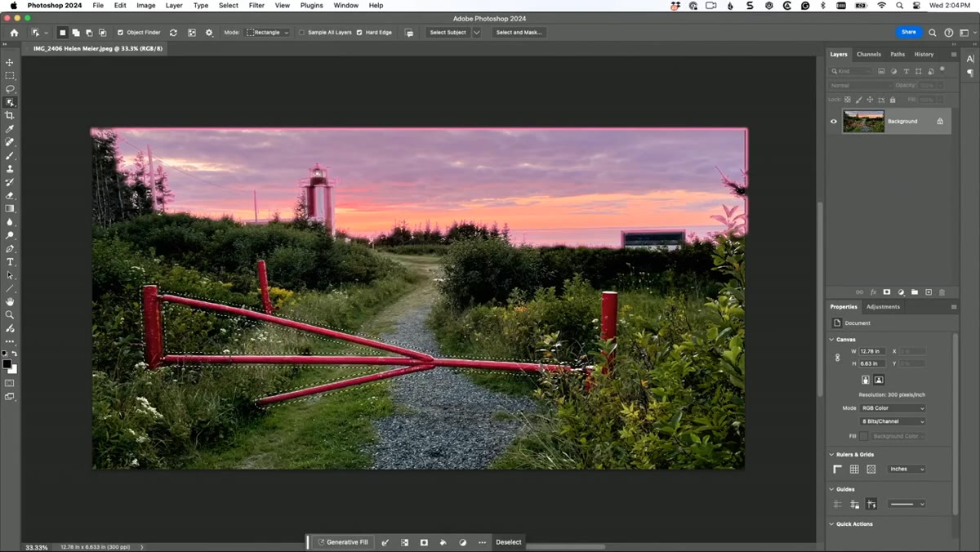Open the Plugins menu
This screenshot has height=552, width=980.
coord(311,6)
